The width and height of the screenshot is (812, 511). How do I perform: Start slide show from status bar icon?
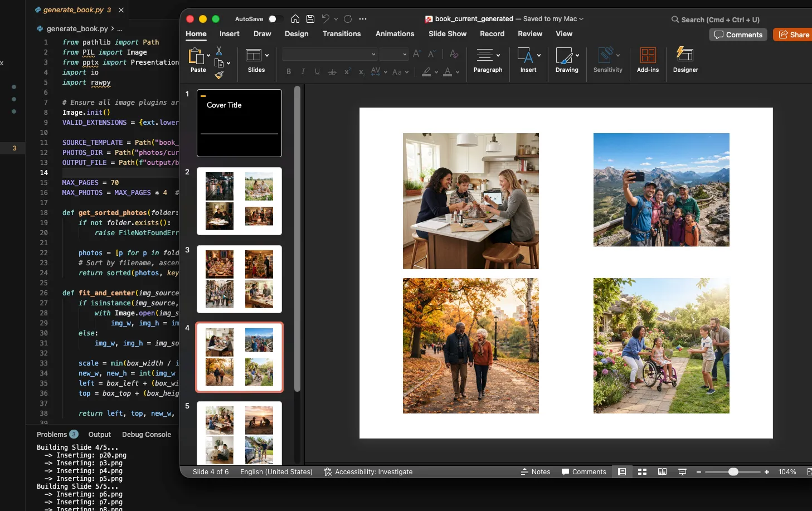click(682, 472)
